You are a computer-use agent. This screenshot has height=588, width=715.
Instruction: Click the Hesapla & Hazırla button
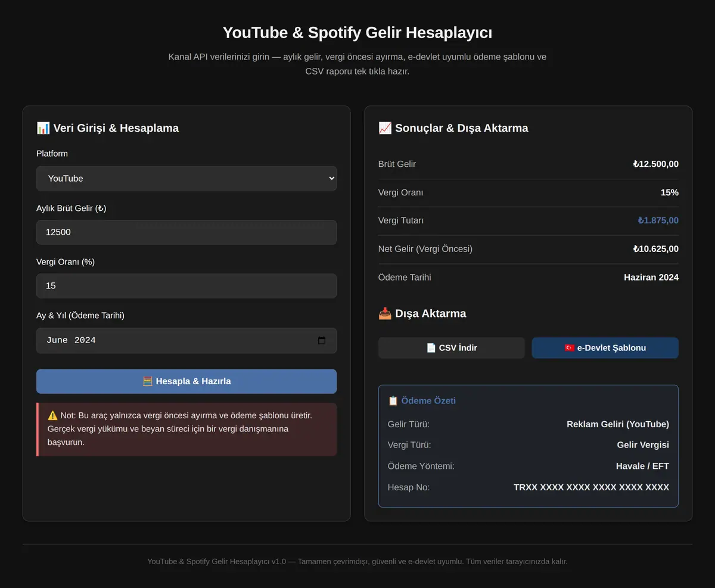coord(186,381)
